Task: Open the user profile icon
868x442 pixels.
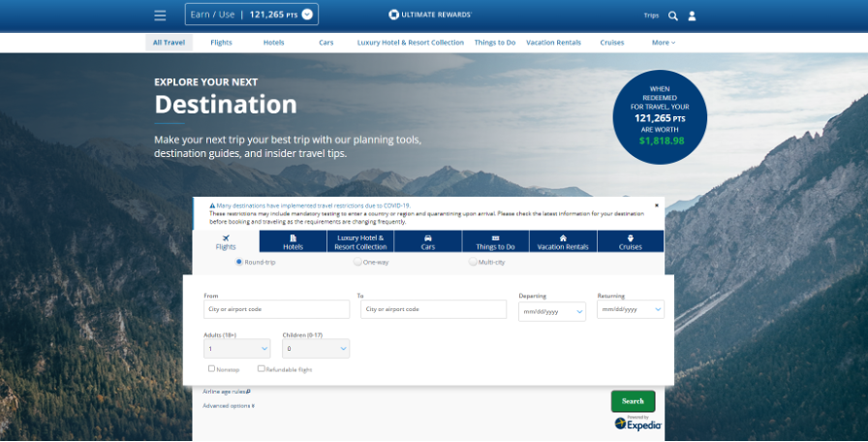Action: pos(692,16)
